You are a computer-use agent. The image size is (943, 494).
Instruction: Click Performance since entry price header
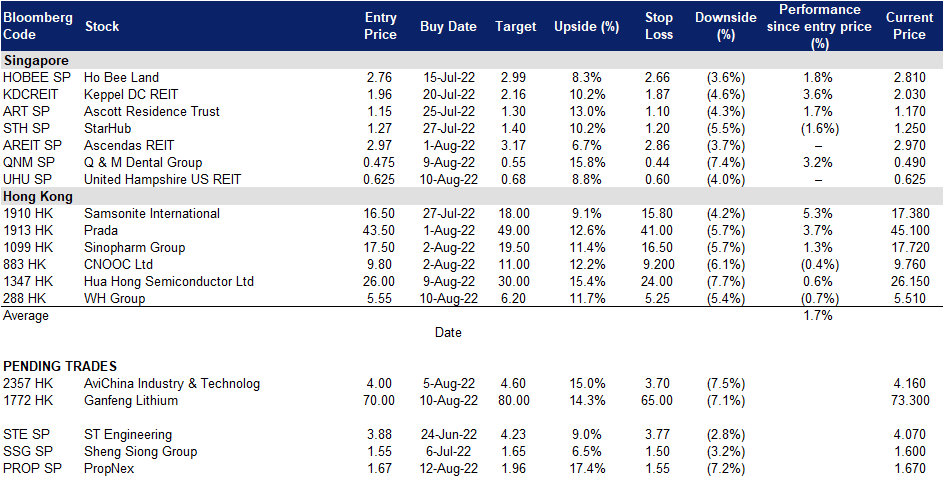click(x=819, y=26)
